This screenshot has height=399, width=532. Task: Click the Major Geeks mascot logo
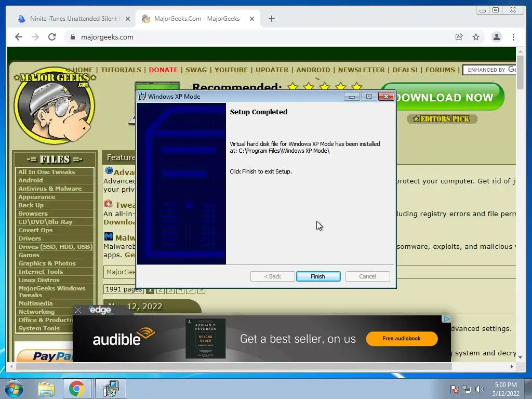pos(54,105)
